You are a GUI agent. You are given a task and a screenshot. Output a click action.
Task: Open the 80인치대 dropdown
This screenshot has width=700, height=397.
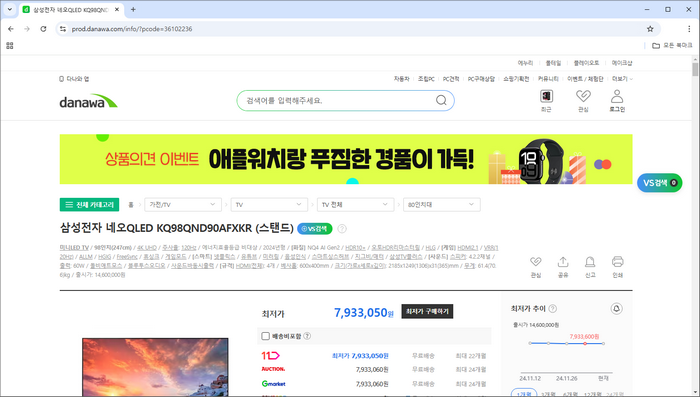point(442,205)
